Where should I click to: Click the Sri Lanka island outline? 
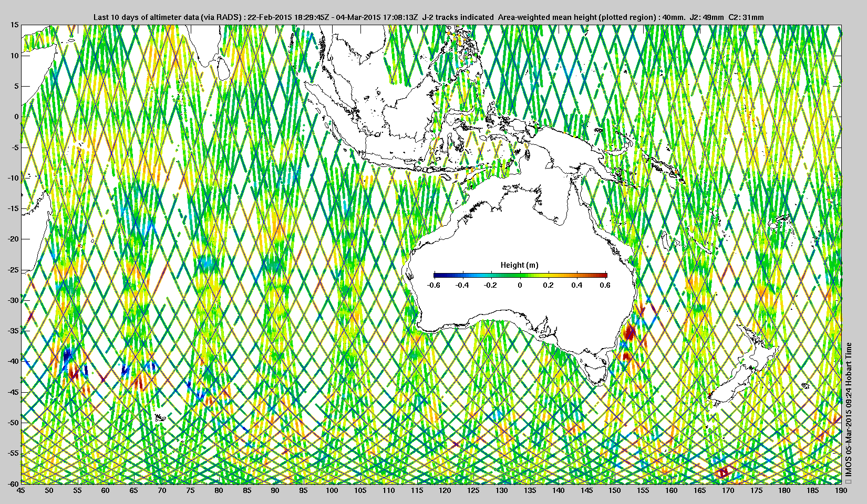[x=224, y=68]
